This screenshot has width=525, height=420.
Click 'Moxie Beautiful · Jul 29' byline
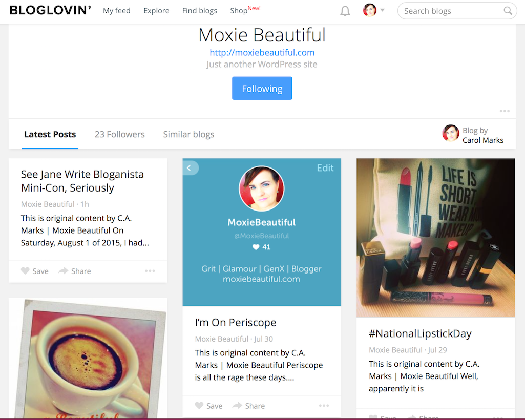pos(408,350)
